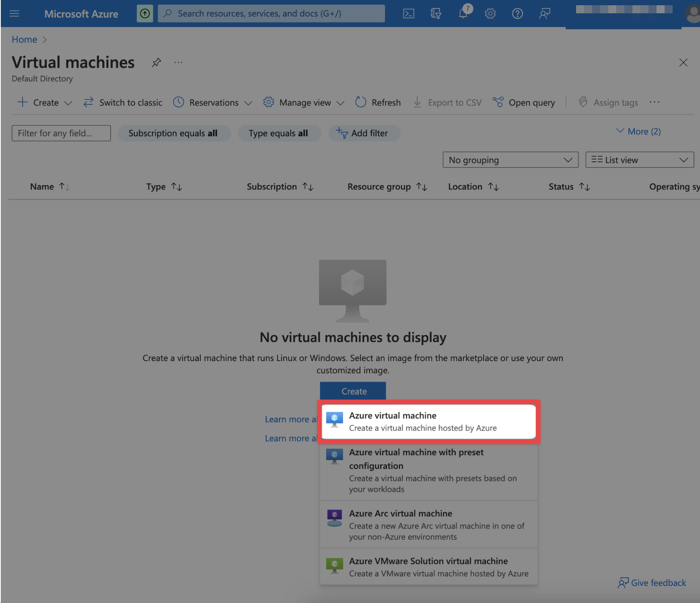Click the blue Create button in the center
Viewport: 700px width, 603px height.
[353, 391]
